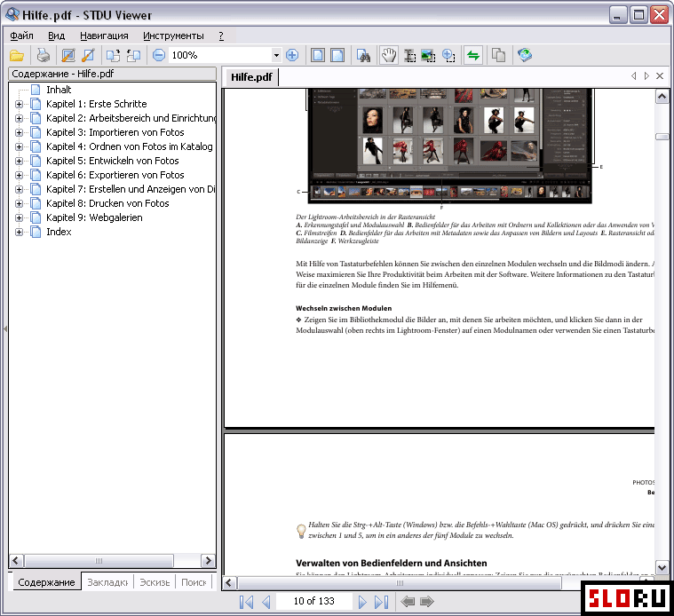Click the first pencil-on-page toolbar icon

tap(67, 55)
